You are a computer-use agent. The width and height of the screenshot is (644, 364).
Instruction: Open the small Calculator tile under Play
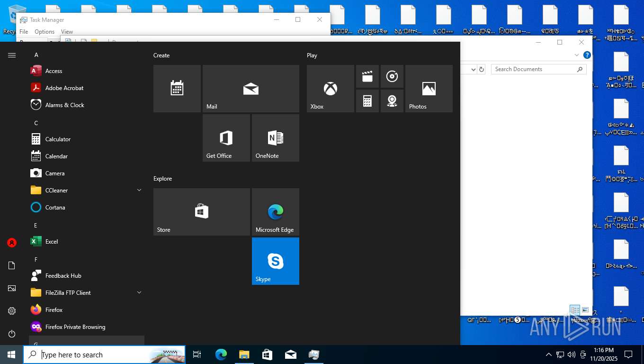pos(367,101)
